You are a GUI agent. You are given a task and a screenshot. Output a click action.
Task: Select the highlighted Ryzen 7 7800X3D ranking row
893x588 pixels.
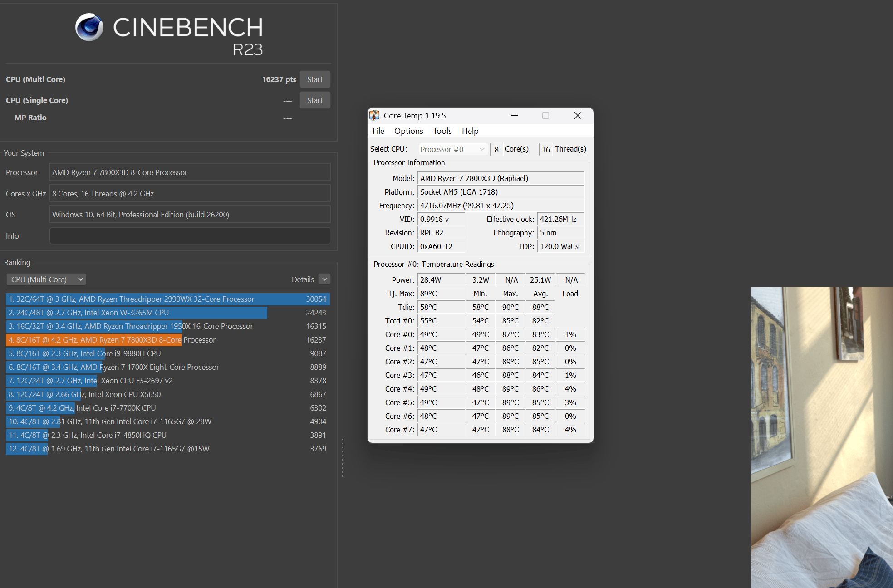[x=168, y=340]
